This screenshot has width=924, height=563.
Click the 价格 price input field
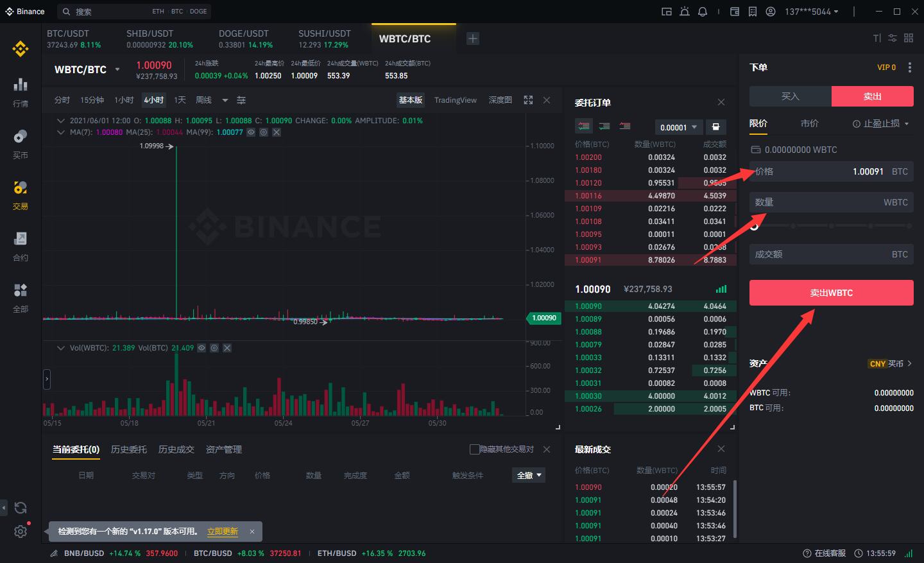tap(832, 171)
